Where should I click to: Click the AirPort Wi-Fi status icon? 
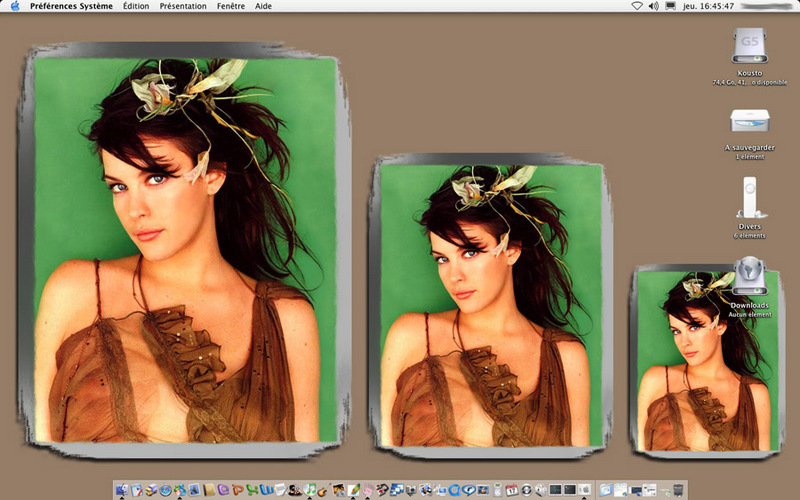(636, 6)
